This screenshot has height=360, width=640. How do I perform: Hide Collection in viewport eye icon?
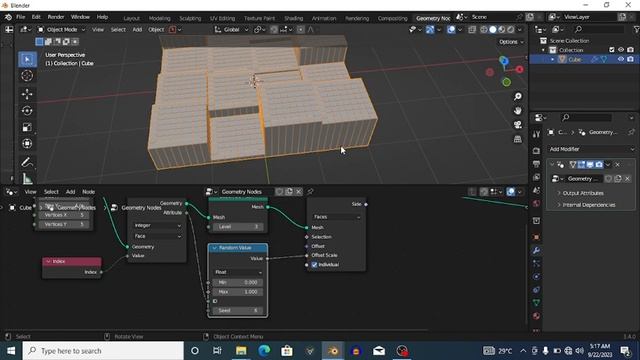(621, 50)
